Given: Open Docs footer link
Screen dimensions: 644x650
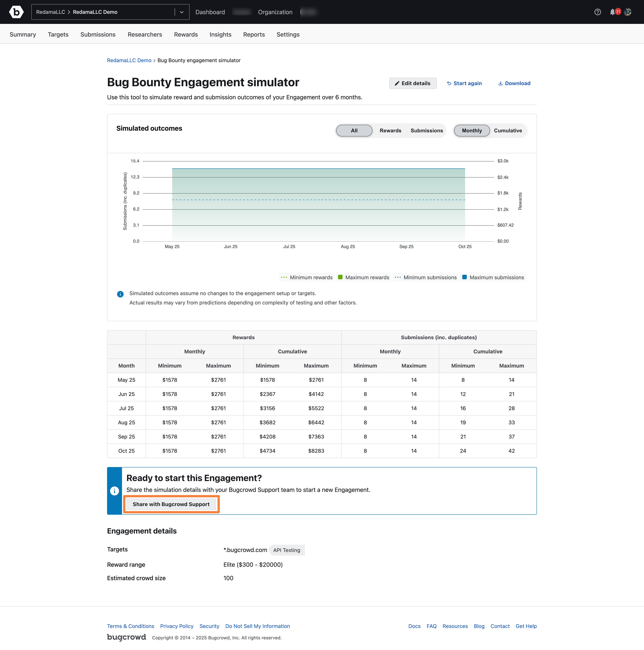Looking at the screenshot, I should (414, 626).
